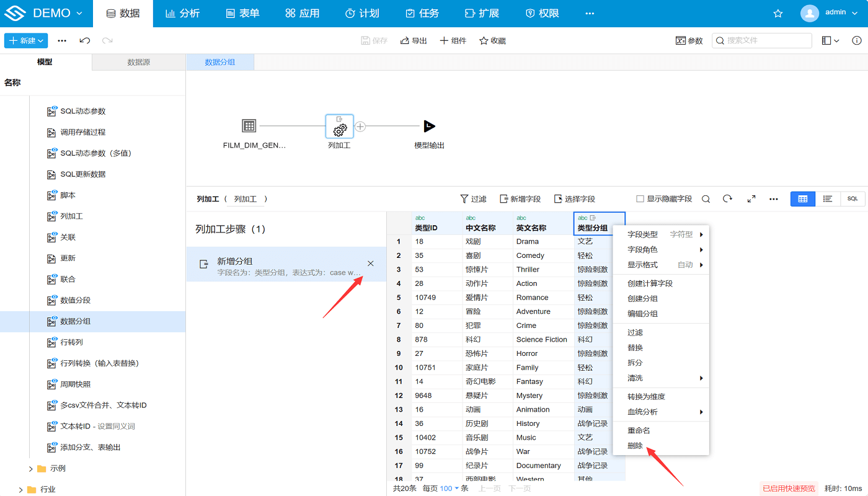Switch to the SQL view button
This screenshot has height=496, width=868.
[x=852, y=199]
